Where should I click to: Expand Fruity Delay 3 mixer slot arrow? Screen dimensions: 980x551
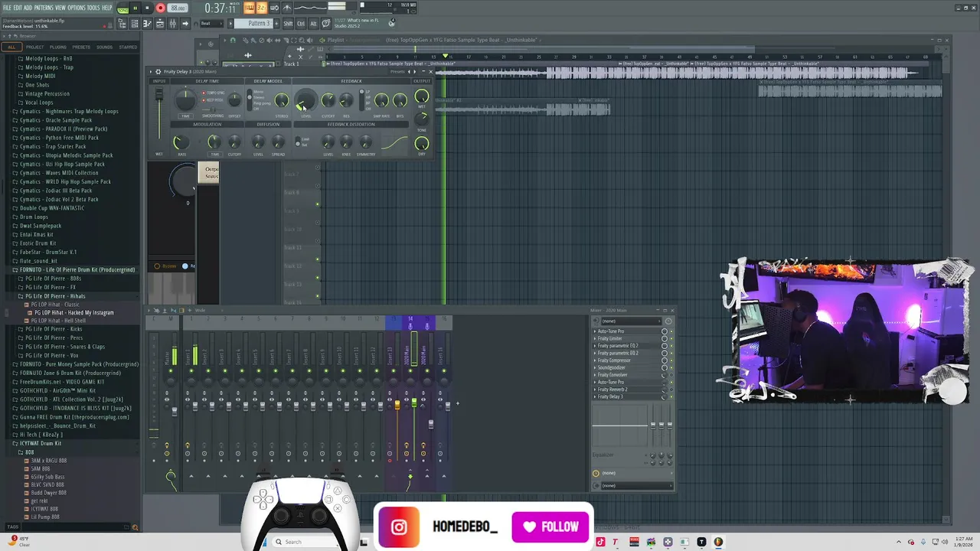tap(595, 396)
